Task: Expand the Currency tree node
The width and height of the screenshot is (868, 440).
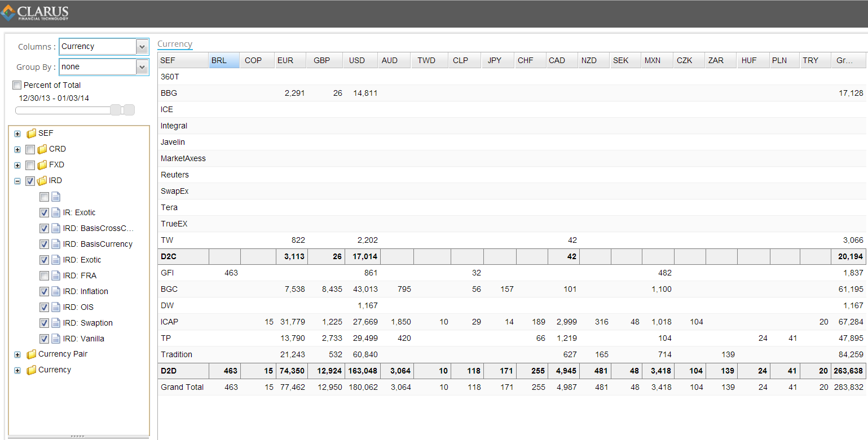Action: [x=17, y=371]
